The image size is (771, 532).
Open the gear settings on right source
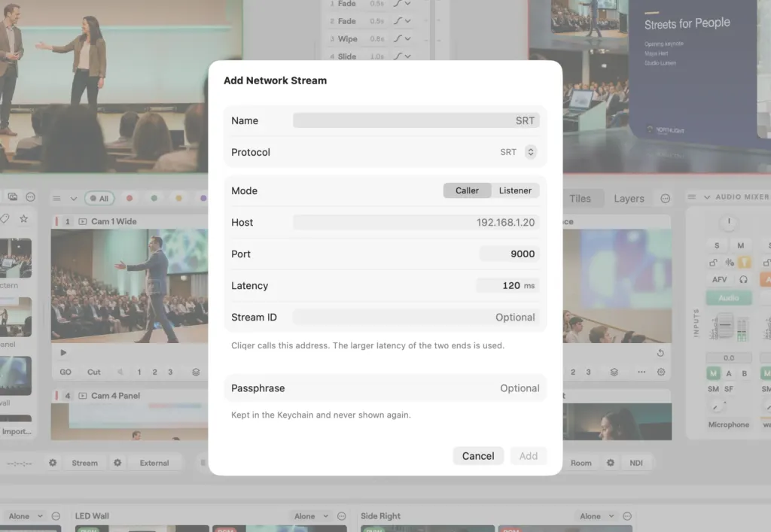click(x=661, y=372)
